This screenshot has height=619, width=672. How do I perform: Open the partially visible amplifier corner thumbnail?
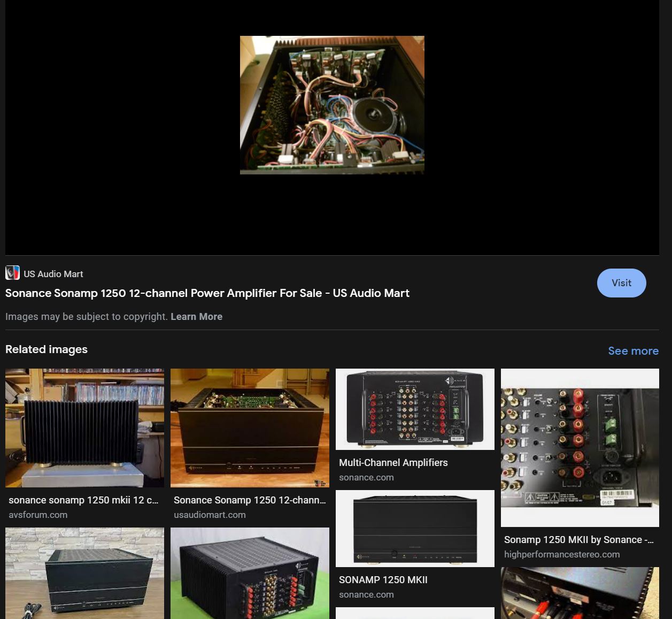click(580, 593)
